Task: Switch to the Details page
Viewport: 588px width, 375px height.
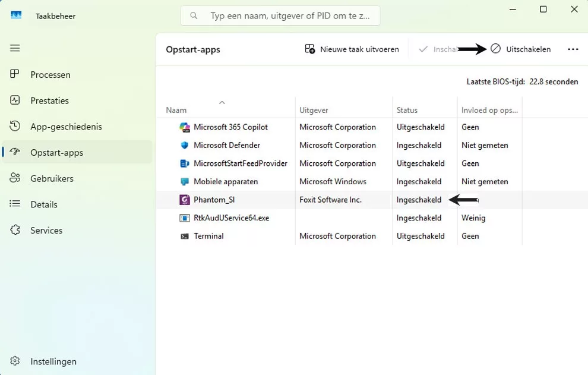Action: (77, 204)
